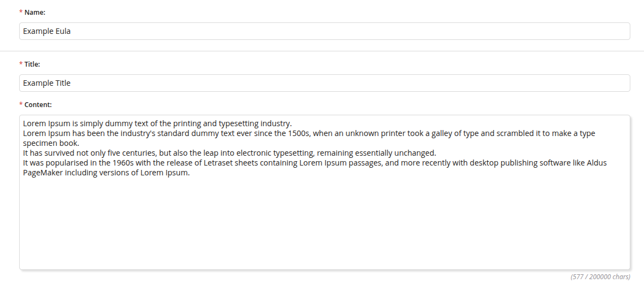This screenshot has width=644, height=283.
Task: Click the Name field label
Action: [35, 13]
